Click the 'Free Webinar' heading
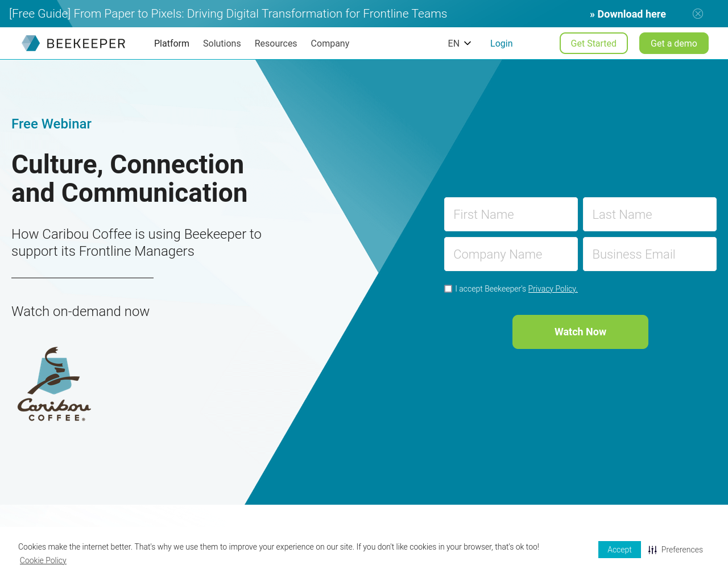Screen dimensions: 728x582 51,124
